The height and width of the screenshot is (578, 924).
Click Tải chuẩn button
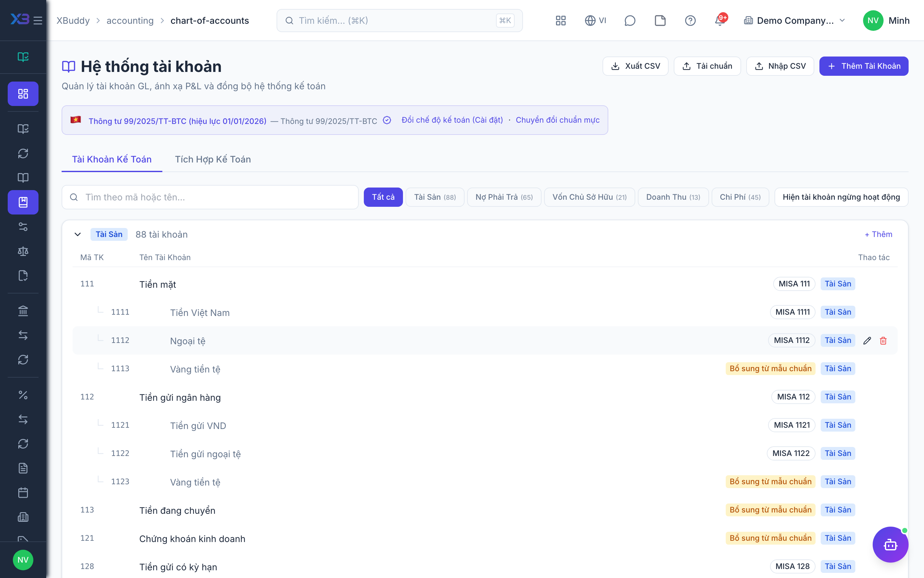[707, 66]
